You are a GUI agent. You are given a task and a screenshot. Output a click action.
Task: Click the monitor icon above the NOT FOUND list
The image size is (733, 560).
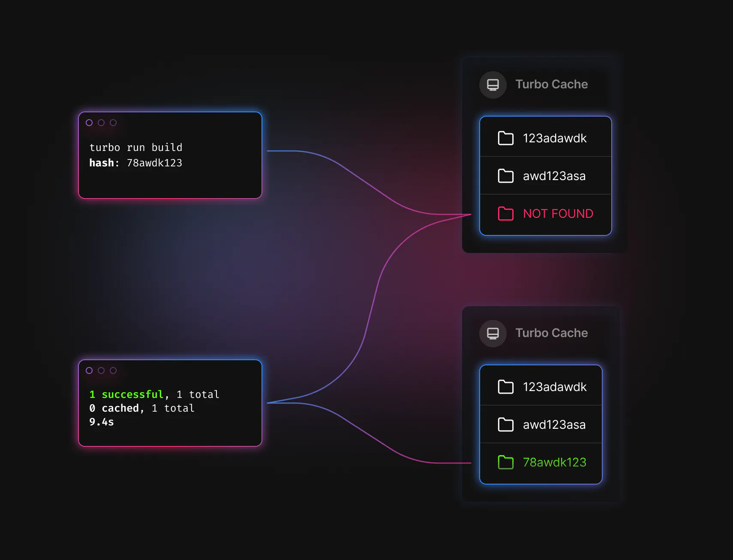[493, 85]
